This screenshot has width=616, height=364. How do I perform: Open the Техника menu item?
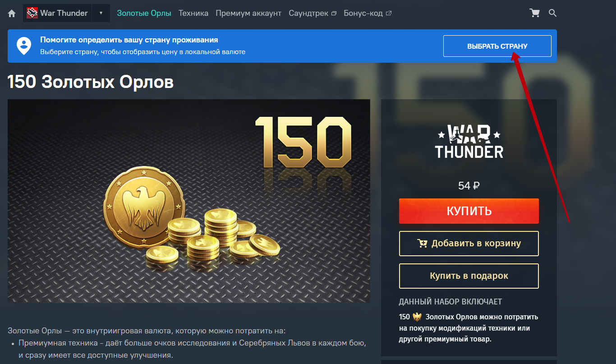[x=193, y=13]
